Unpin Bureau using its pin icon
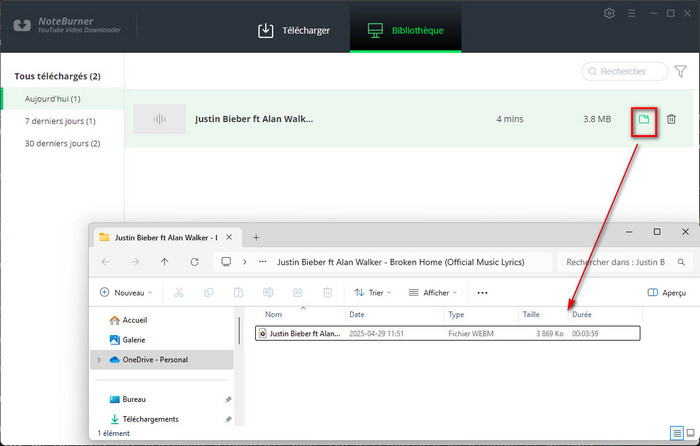Image resolution: width=700 pixels, height=446 pixels. (228, 399)
